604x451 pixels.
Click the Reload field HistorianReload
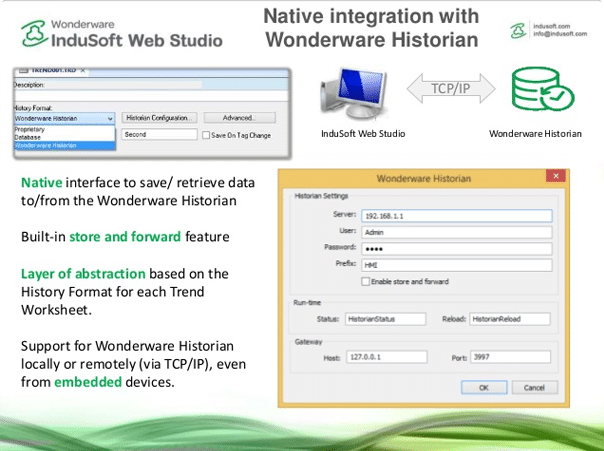tap(510, 319)
